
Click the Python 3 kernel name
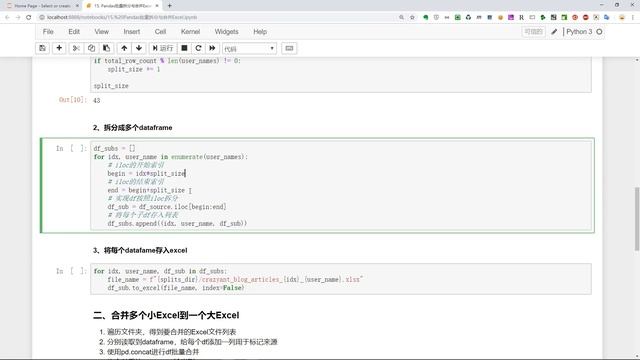point(579,31)
